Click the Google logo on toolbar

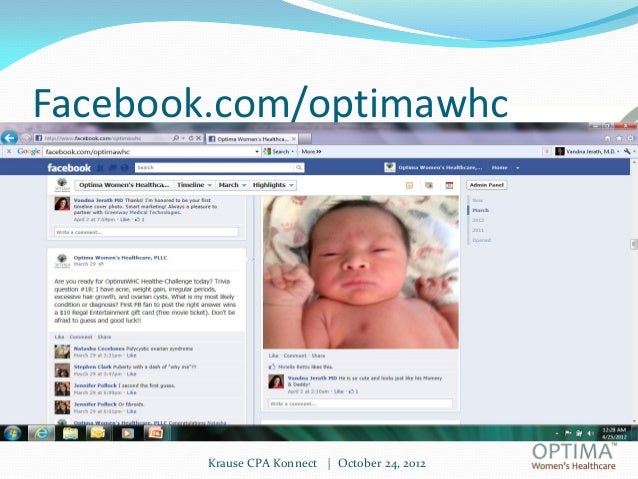pos(28,151)
